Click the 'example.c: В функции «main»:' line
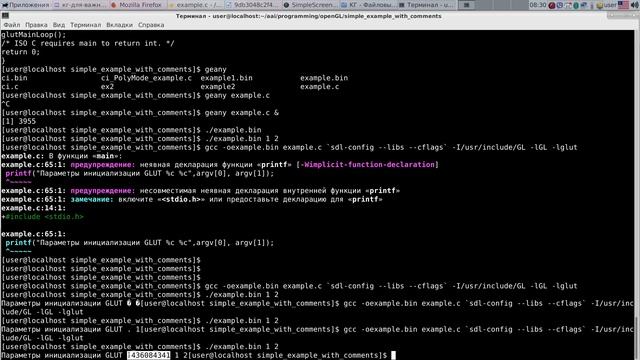Image resolution: width=640 pixels, height=360 pixels. [61, 156]
